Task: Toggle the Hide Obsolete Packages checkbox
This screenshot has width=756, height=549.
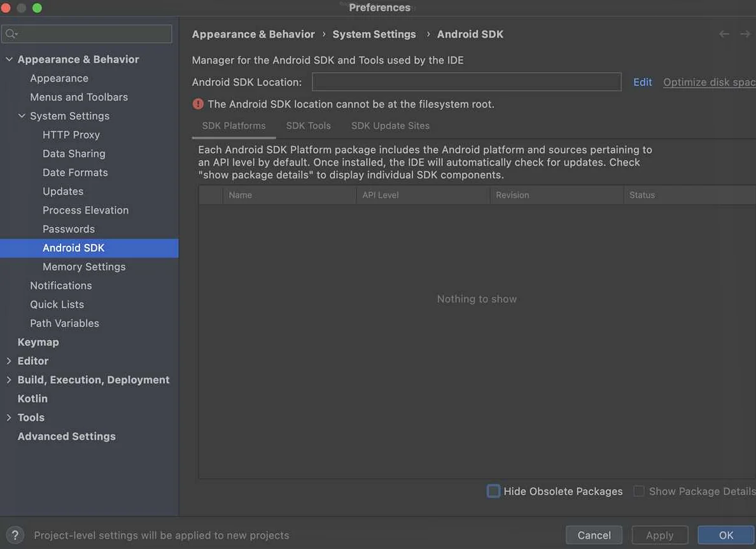Action: pos(493,491)
